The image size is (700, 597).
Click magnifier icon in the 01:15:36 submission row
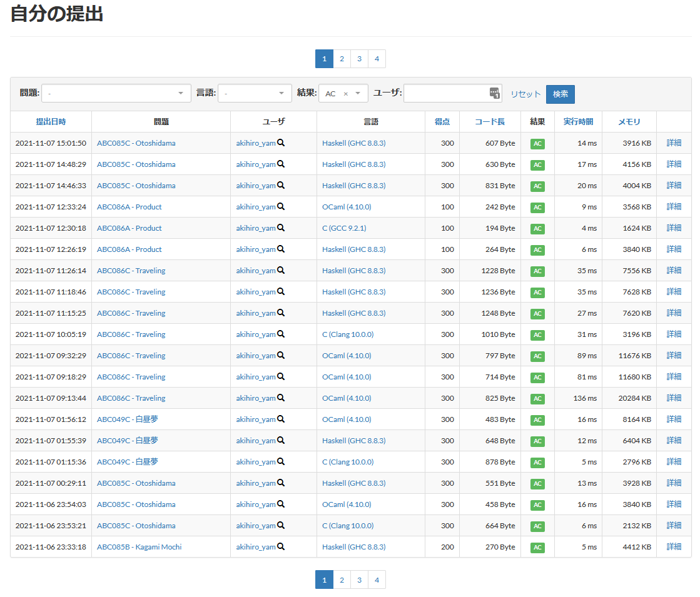click(x=281, y=462)
